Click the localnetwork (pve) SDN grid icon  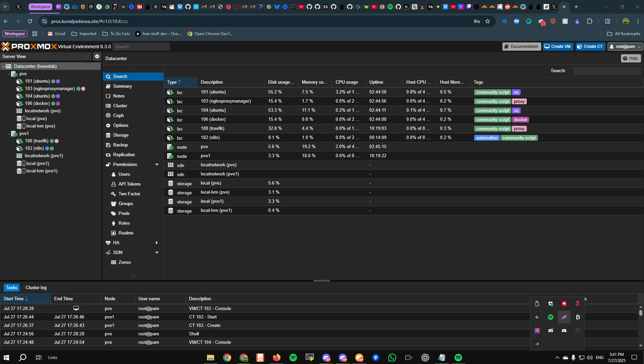coord(20,111)
